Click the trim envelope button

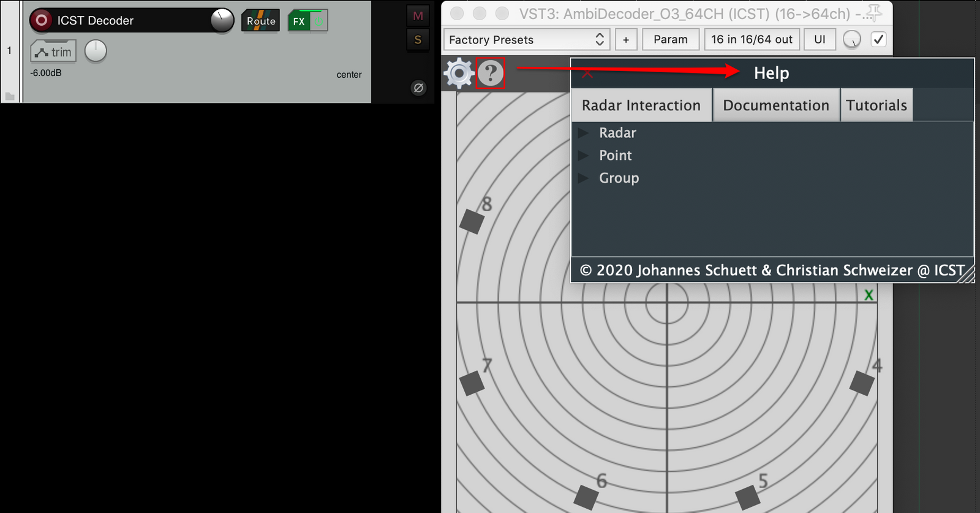click(53, 51)
